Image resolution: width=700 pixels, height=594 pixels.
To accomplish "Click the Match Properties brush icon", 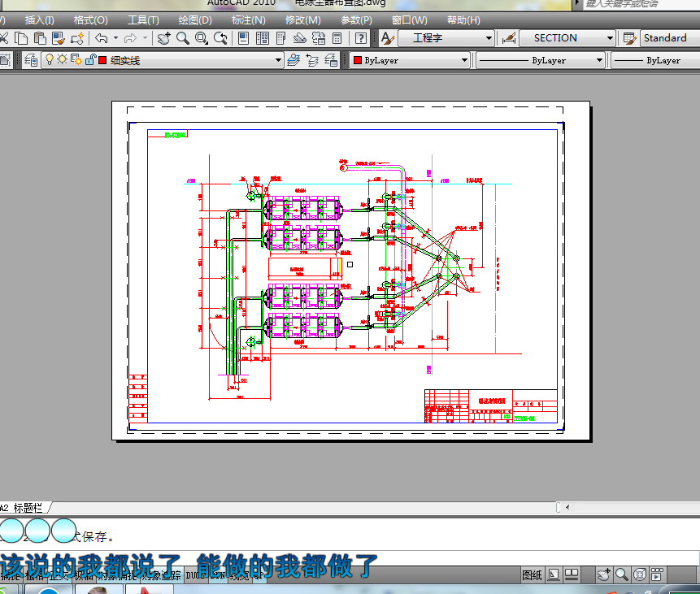I will tap(59, 38).
